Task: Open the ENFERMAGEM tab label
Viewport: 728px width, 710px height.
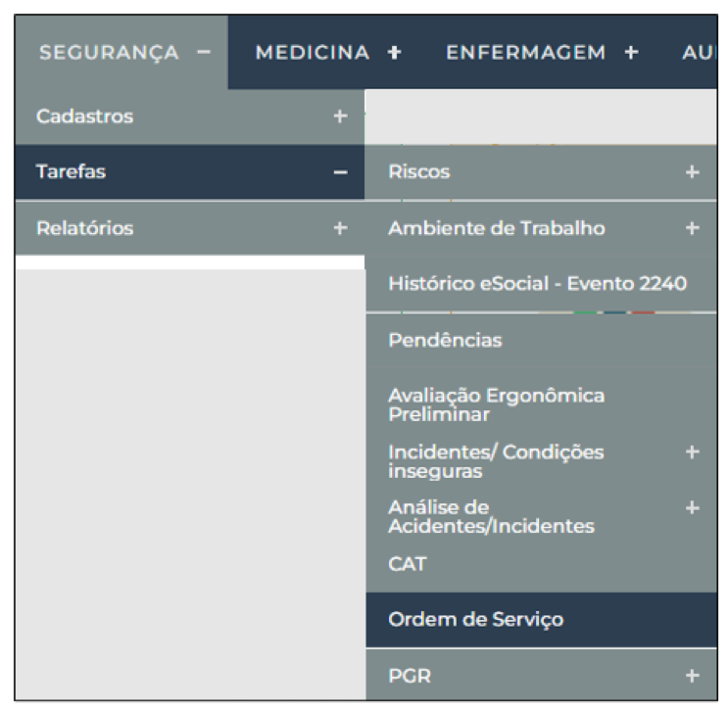Action: coord(525,53)
